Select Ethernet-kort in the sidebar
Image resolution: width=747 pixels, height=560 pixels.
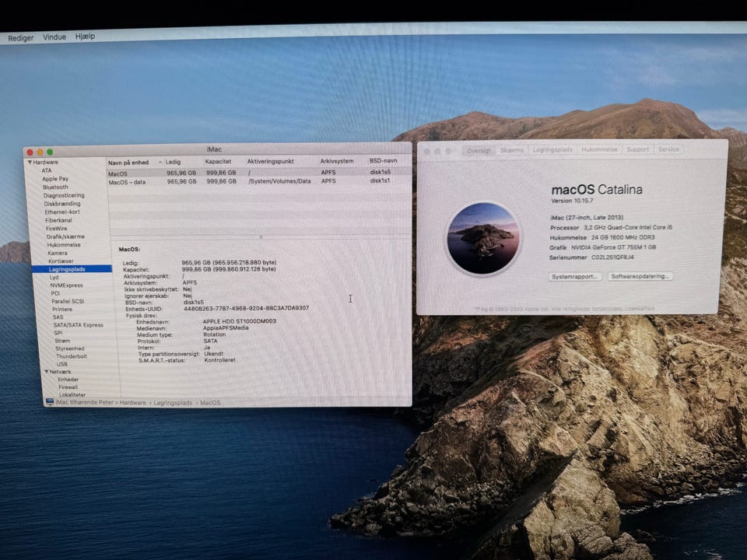pyautogui.click(x=62, y=212)
